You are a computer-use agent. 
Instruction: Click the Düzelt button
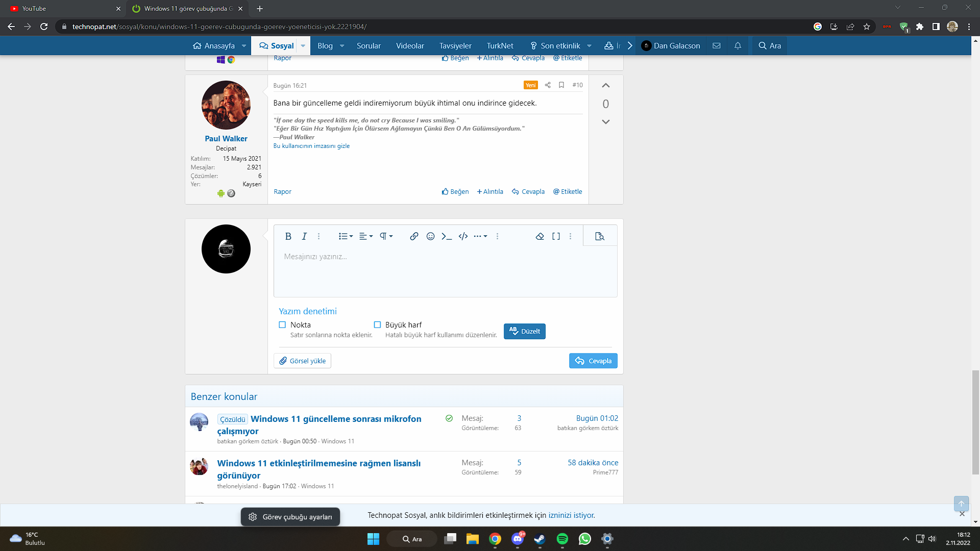[x=524, y=332]
